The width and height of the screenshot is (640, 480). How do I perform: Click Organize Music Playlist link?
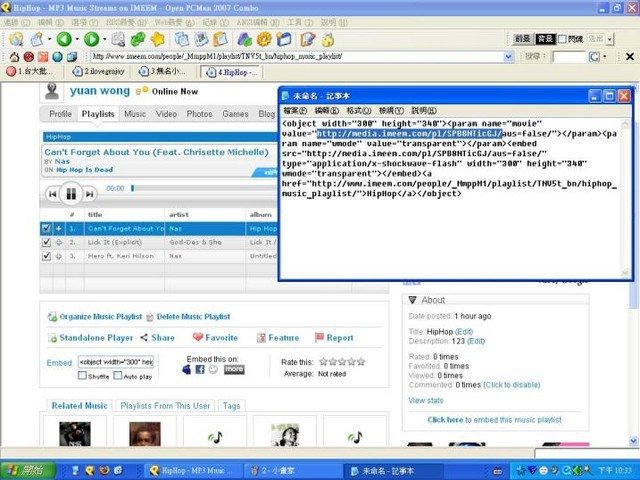[96, 316]
